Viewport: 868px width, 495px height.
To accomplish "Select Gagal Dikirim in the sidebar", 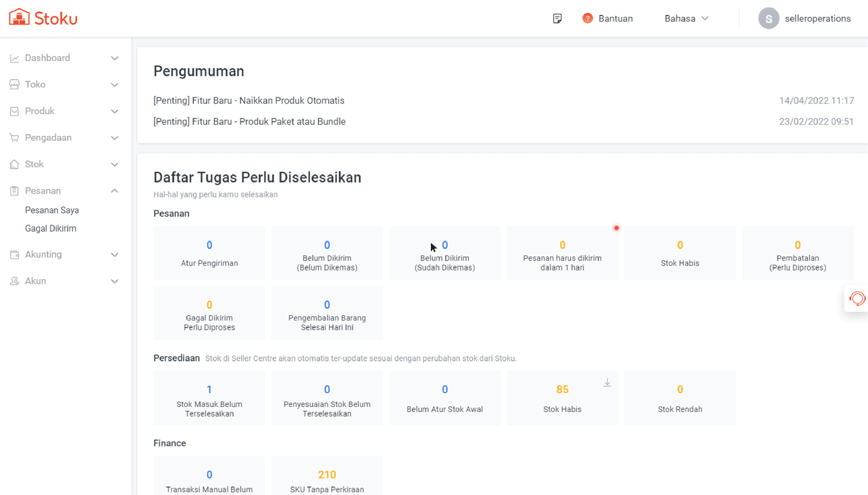I will (52, 228).
